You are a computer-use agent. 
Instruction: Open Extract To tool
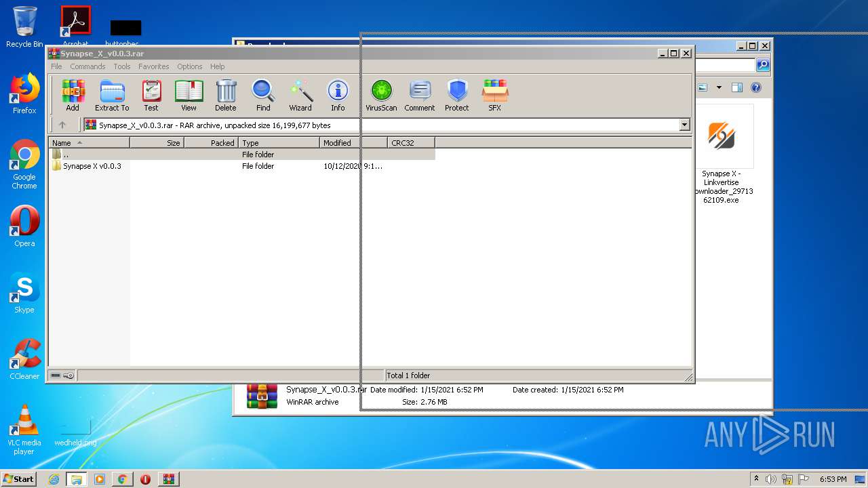coord(112,96)
